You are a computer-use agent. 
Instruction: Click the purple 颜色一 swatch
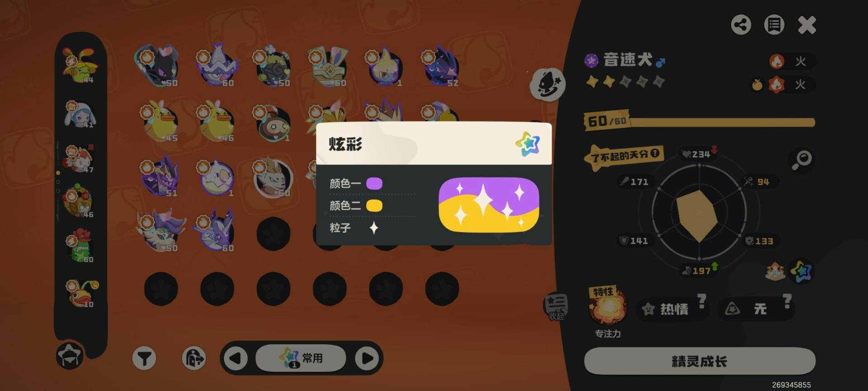[x=374, y=183]
